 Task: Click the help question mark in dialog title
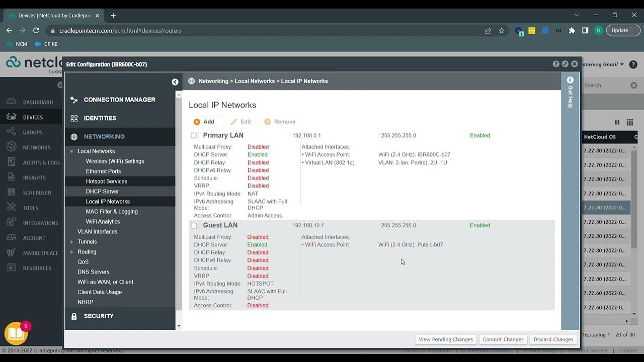[556, 64]
